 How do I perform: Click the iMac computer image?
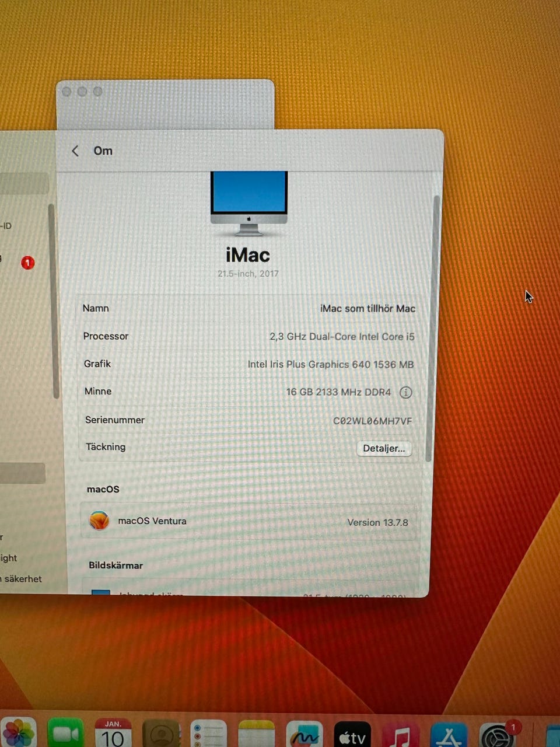point(249,203)
